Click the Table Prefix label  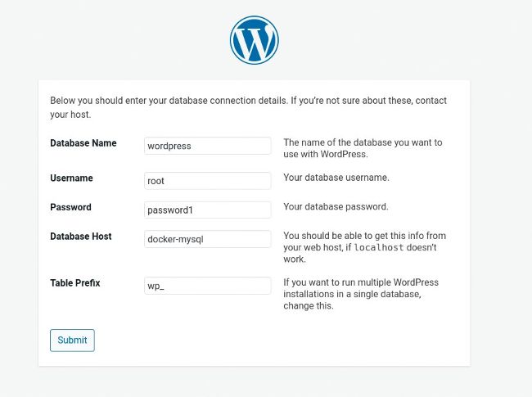[74, 283]
